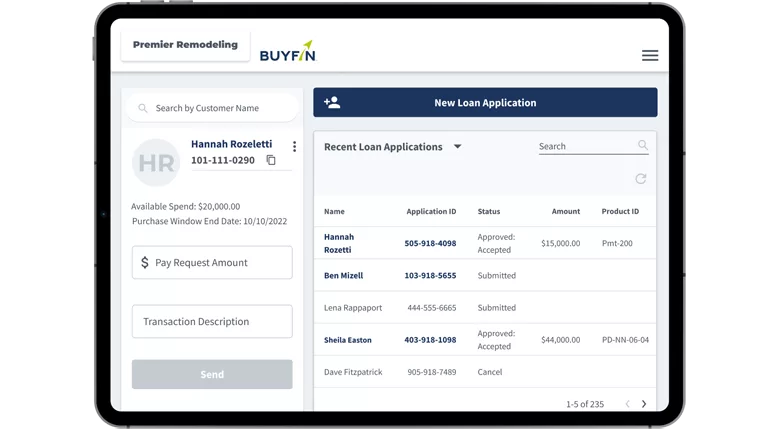Copy customer number 101-111-0290
780x439 pixels.
(271, 160)
